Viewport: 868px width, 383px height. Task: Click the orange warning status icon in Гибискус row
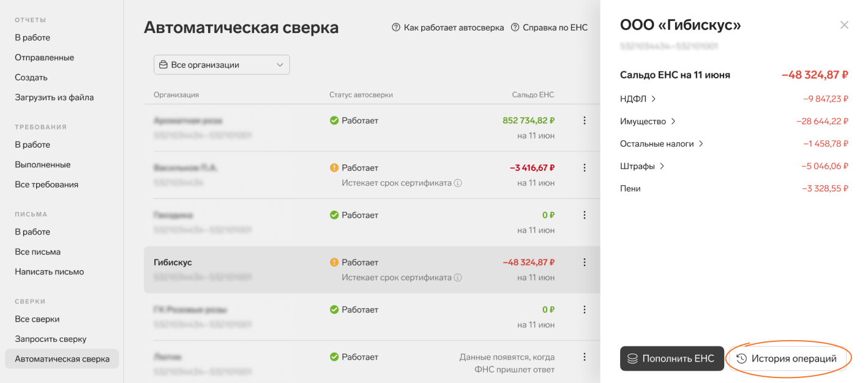click(334, 262)
